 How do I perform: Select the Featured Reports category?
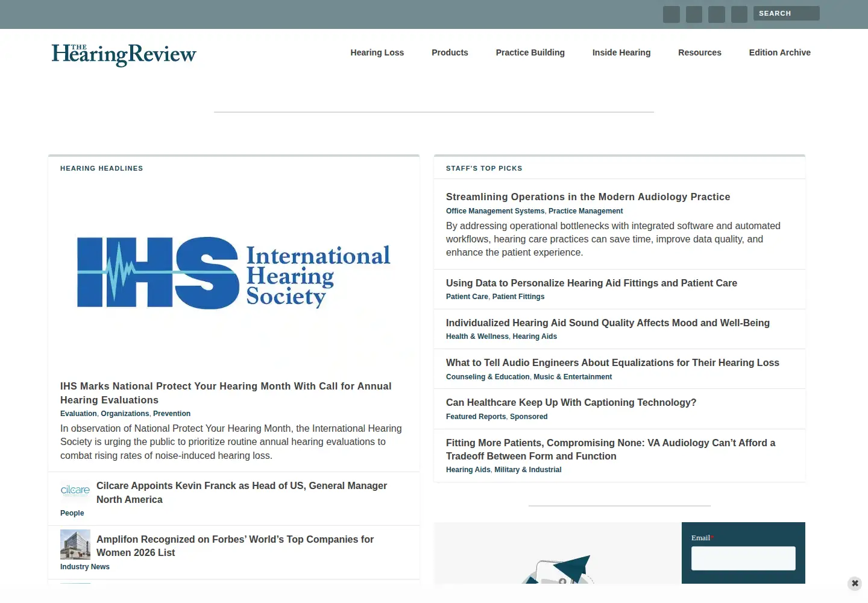click(x=476, y=417)
